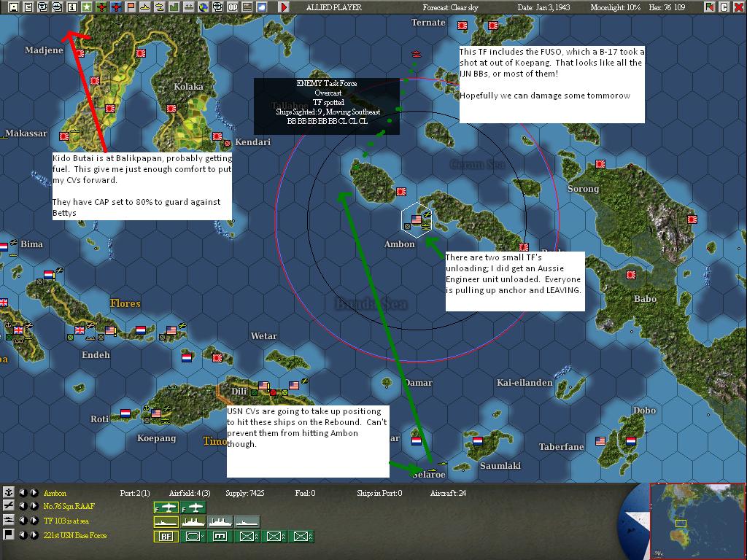
Task: Click the green factory-shaped toolbar icon
Action: (x=174, y=7)
